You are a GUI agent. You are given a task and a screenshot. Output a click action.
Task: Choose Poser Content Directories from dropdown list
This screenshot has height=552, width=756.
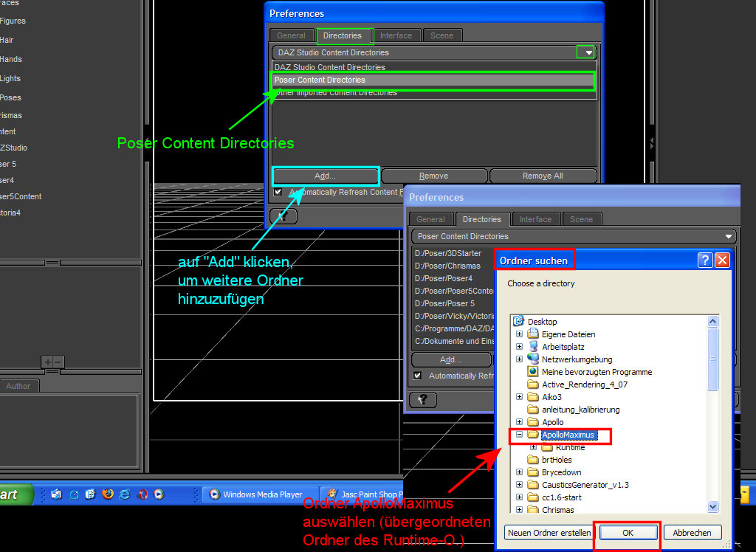[433, 80]
